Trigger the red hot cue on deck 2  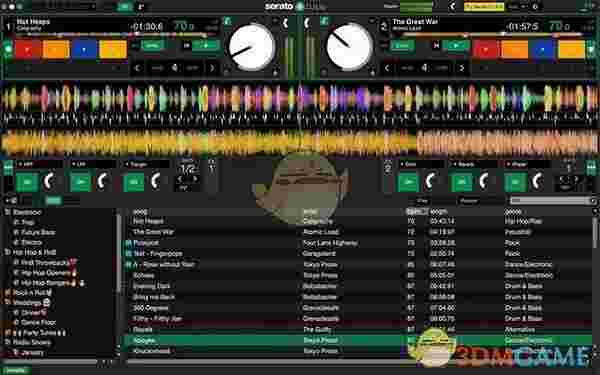click(486, 50)
